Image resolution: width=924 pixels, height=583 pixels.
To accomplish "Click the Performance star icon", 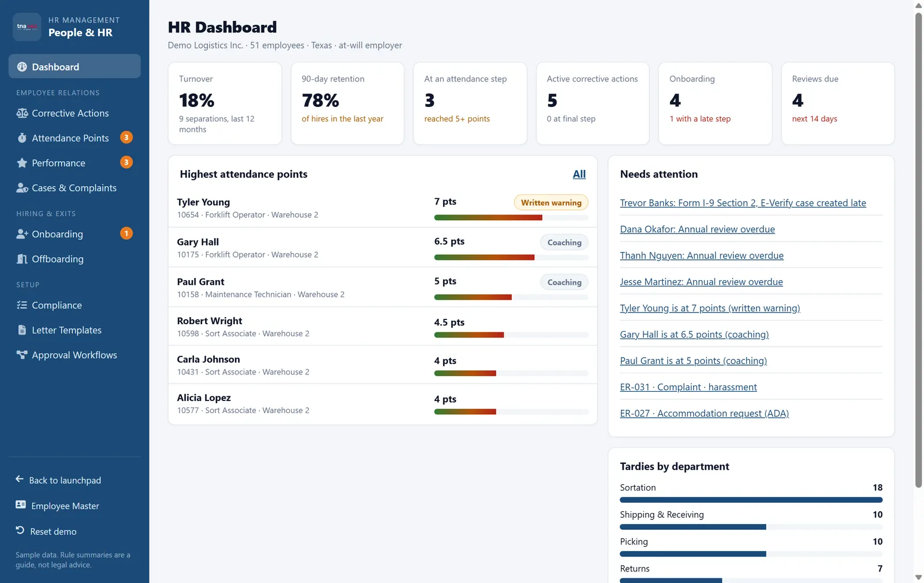I will 22,163.
